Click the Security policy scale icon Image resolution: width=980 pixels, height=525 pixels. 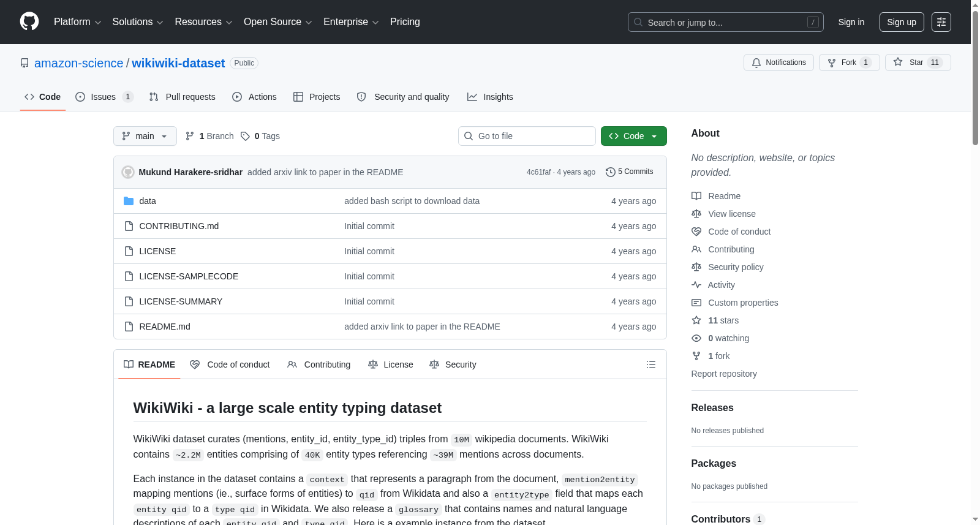point(696,267)
